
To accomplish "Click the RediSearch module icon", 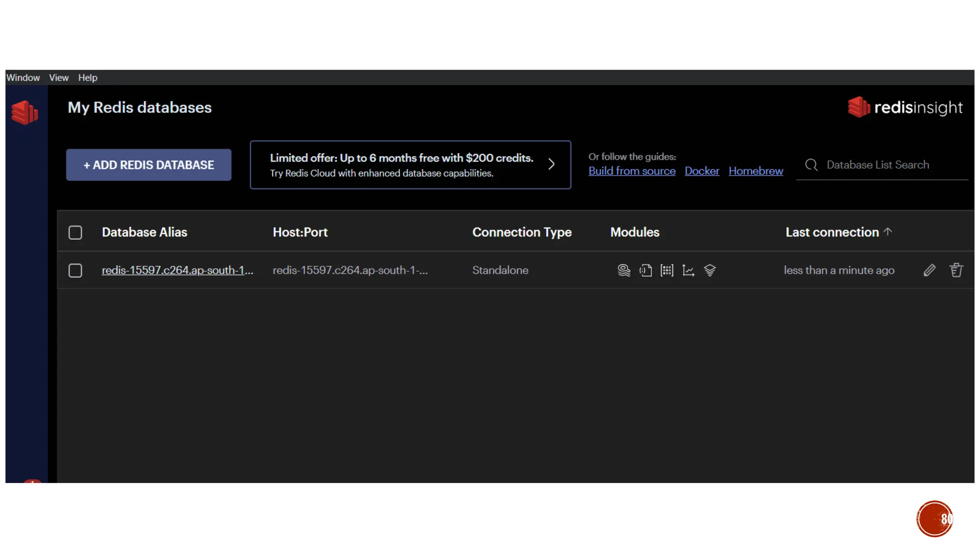I will pyautogui.click(x=624, y=270).
